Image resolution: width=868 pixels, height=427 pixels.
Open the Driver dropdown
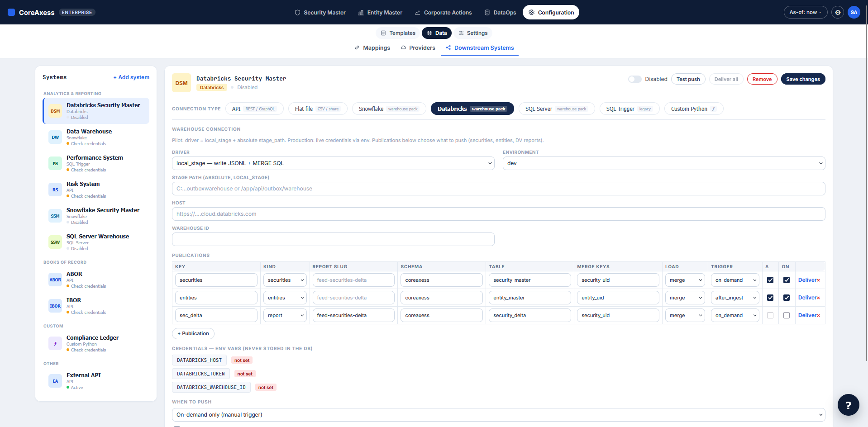[x=333, y=163]
